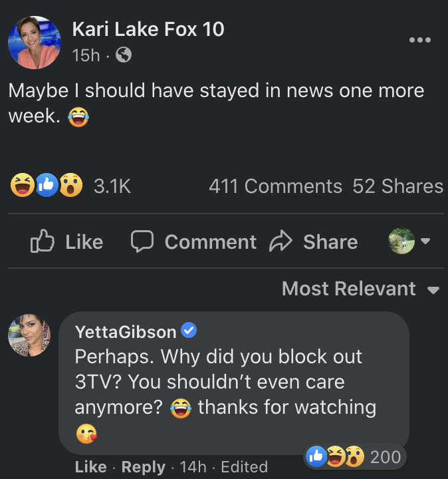Click the blue verified badge next to YettaGibson

coord(189,330)
